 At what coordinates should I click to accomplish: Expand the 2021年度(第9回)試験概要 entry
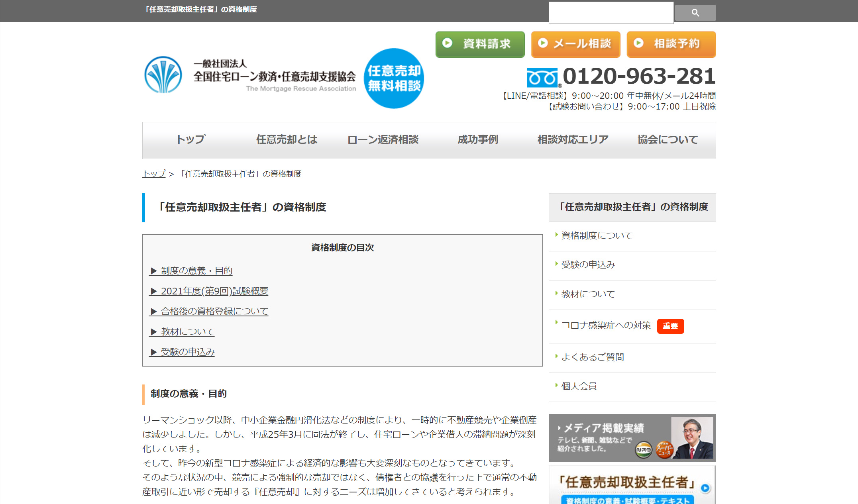click(x=214, y=291)
